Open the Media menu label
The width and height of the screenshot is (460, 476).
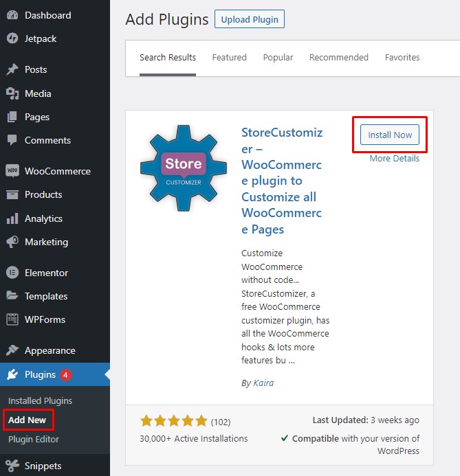(38, 93)
